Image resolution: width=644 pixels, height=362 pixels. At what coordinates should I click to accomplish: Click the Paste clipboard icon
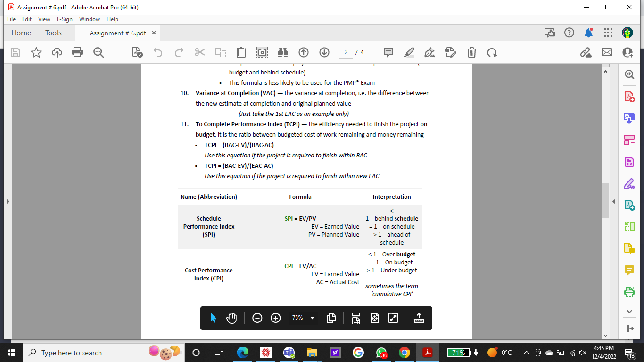pyautogui.click(x=241, y=52)
